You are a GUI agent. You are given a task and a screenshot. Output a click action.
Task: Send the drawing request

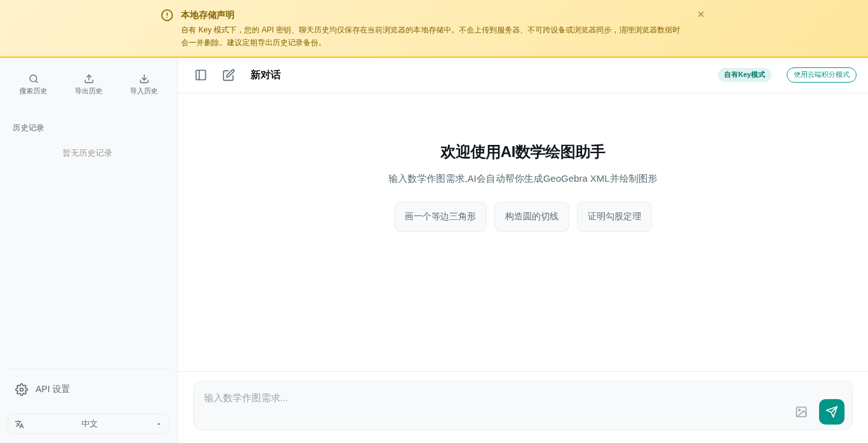pyautogui.click(x=832, y=412)
